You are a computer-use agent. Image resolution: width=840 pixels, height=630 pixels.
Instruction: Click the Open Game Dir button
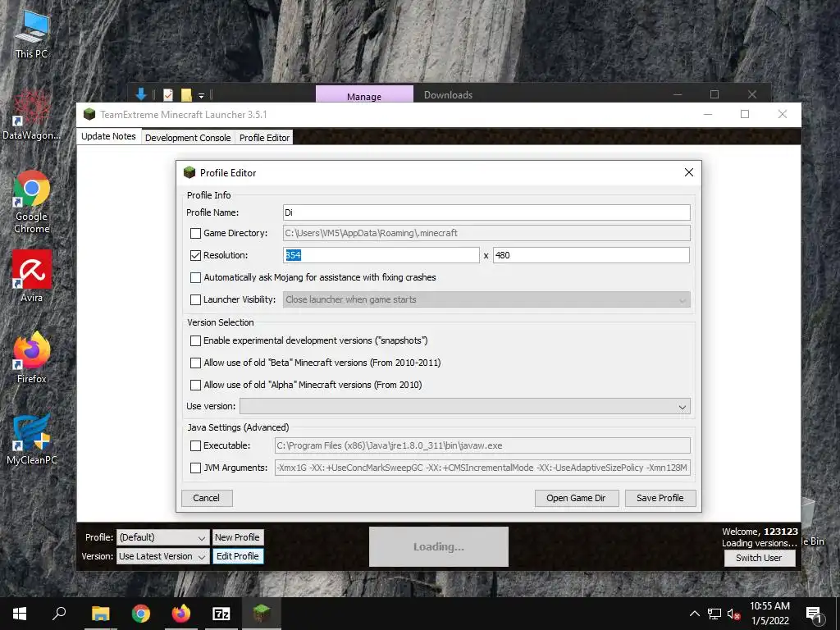[577, 498]
